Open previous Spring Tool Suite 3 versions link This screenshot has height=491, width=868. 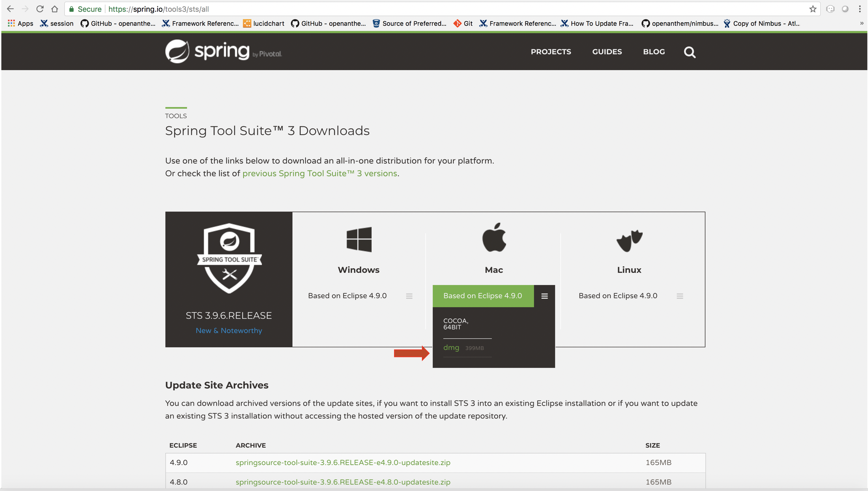point(320,173)
